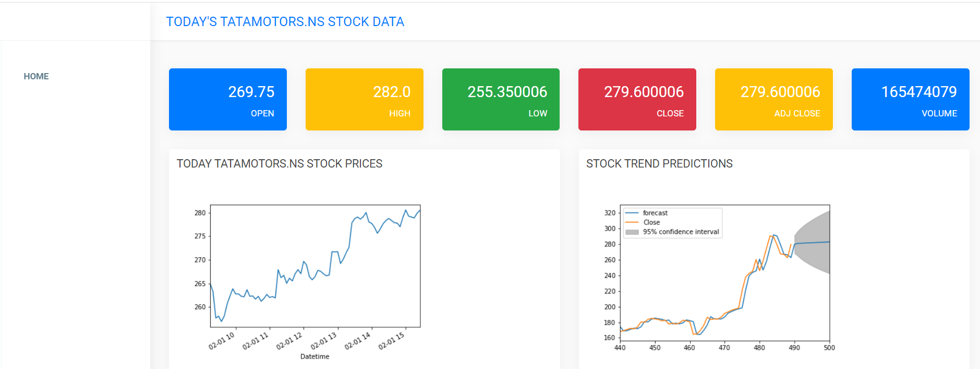Select the red CLOSE 279.600006 card
The image size is (980, 369).
point(637,99)
